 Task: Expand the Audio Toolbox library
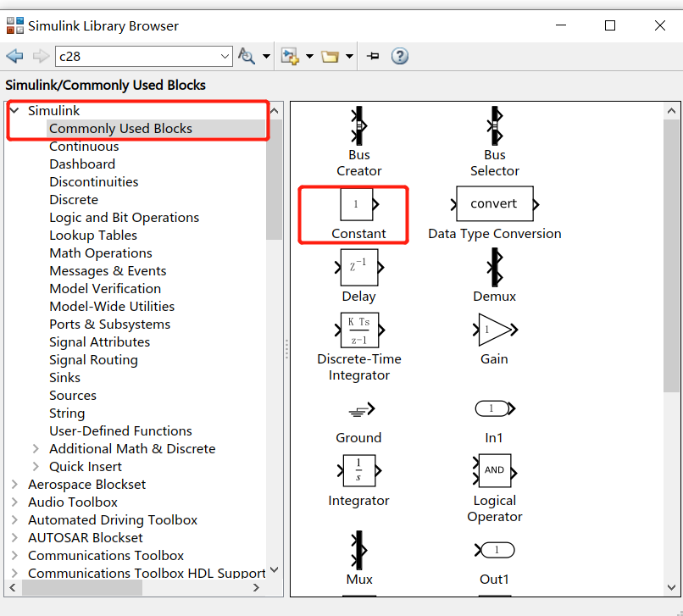click(14, 502)
